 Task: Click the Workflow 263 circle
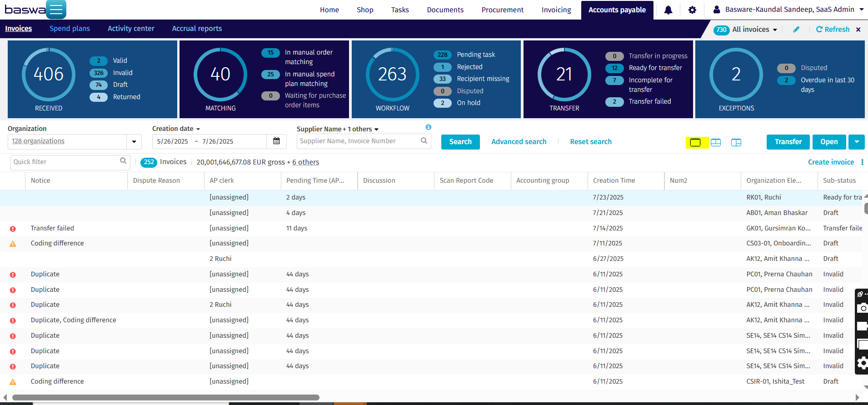coord(393,74)
